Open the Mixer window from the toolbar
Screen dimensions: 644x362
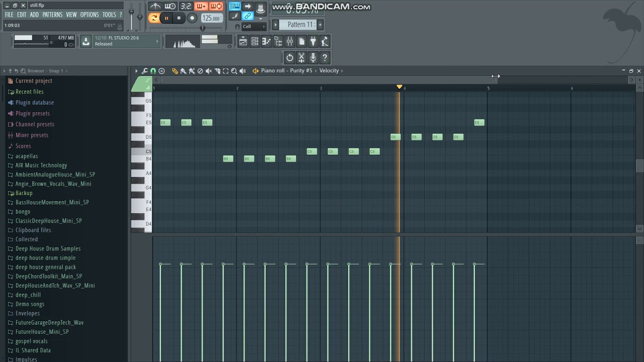pyautogui.click(x=290, y=42)
